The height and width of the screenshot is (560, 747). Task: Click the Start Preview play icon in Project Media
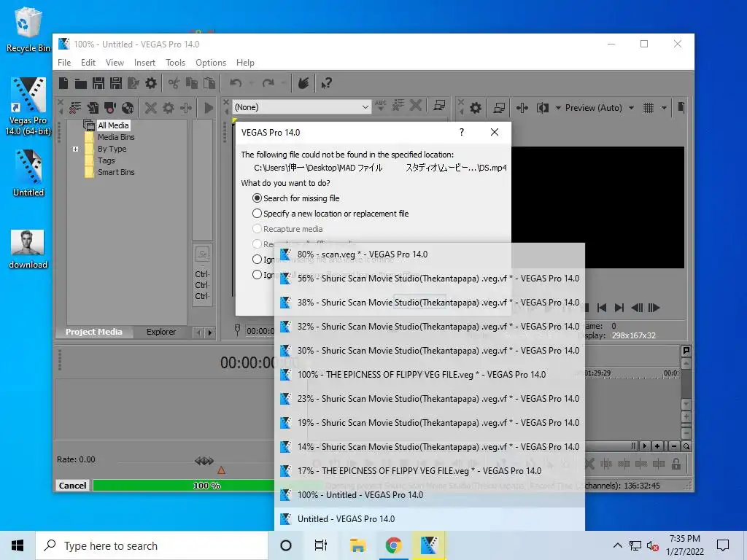(209, 108)
